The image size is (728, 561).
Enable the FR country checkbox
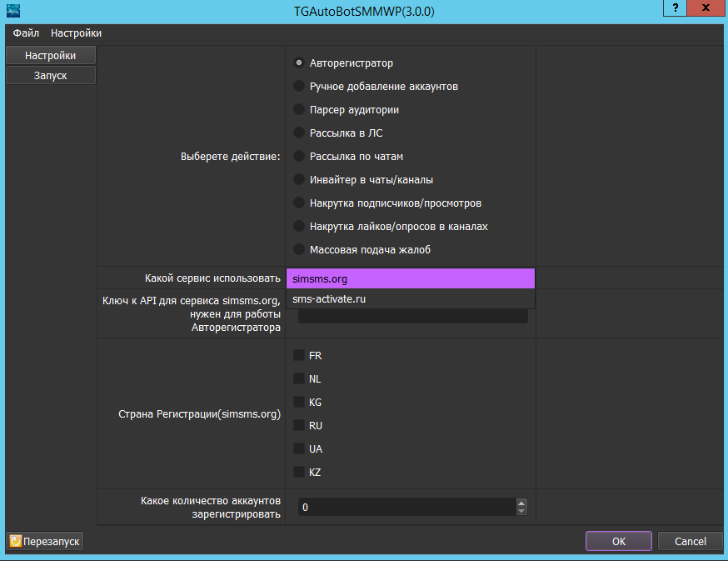pos(299,356)
